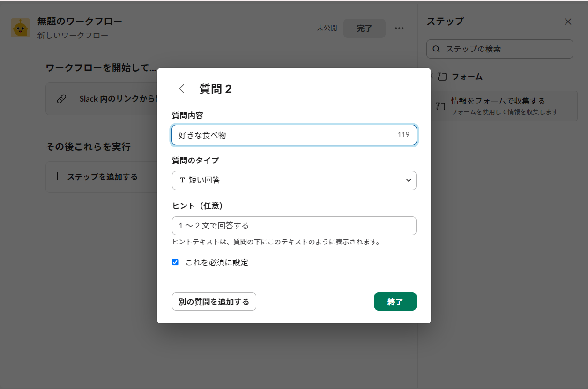
Task: Open the Slack 内のリンク trigger card
Action: [101, 99]
